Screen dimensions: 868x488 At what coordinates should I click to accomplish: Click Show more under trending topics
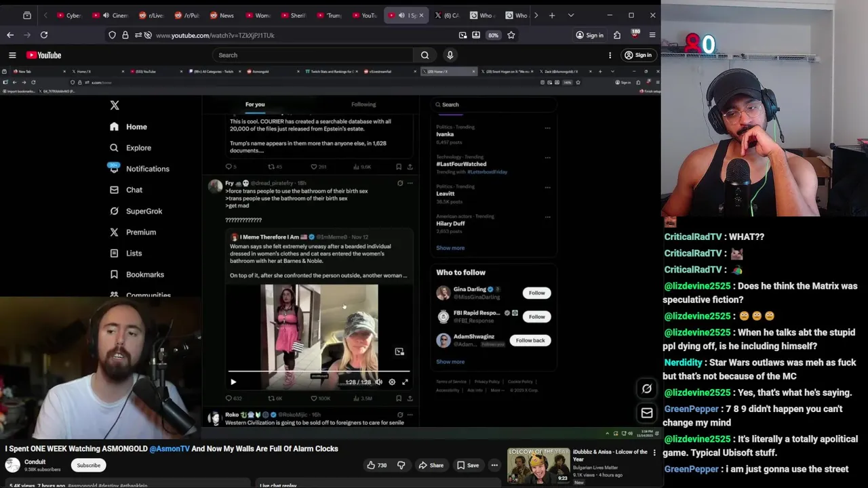click(x=450, y=248)
